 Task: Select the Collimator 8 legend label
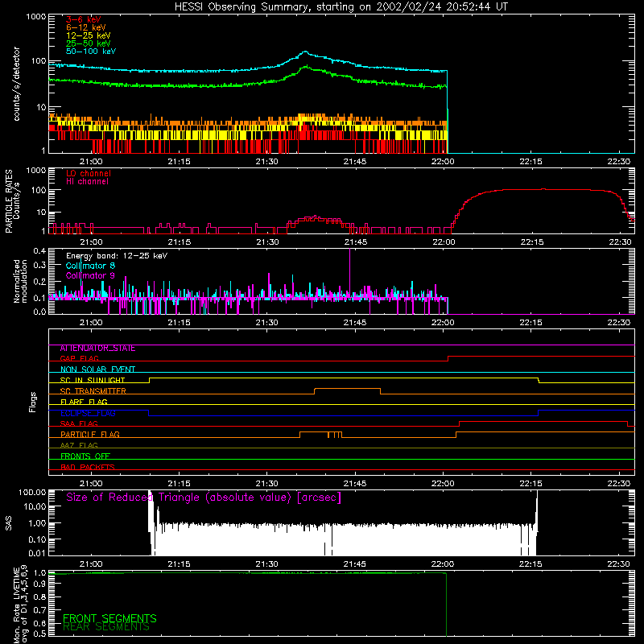90,266
